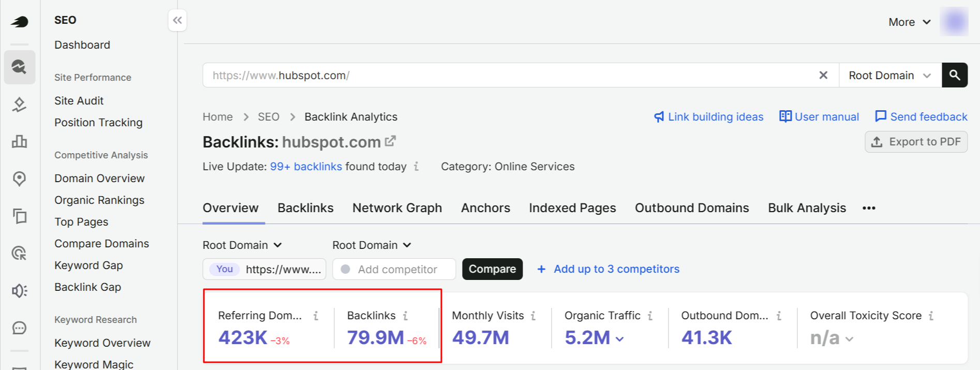Click Send feedback link
The image size is (980, 370).
921,117
